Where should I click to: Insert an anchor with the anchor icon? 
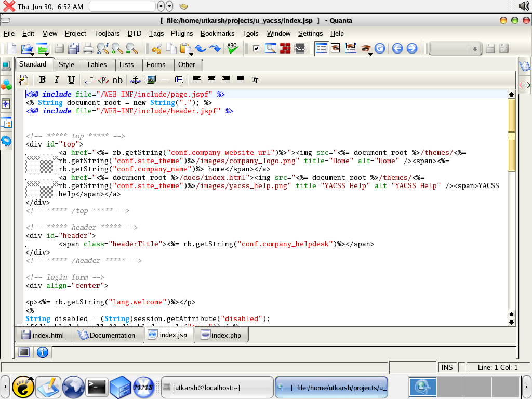coord(136,80)
